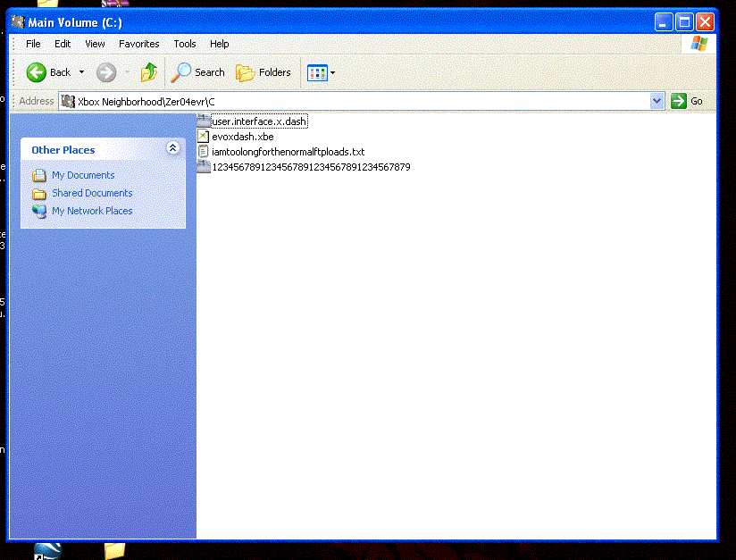Viewport: 736px width, 560px height.
Task: Toggle the Folders pane
Action: [x=263, y=72]
